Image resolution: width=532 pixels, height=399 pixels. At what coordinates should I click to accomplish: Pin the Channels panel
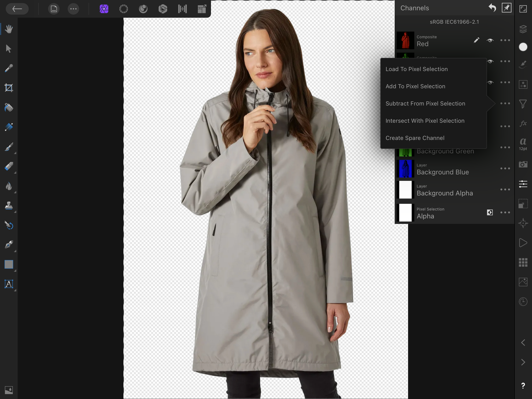506,8
